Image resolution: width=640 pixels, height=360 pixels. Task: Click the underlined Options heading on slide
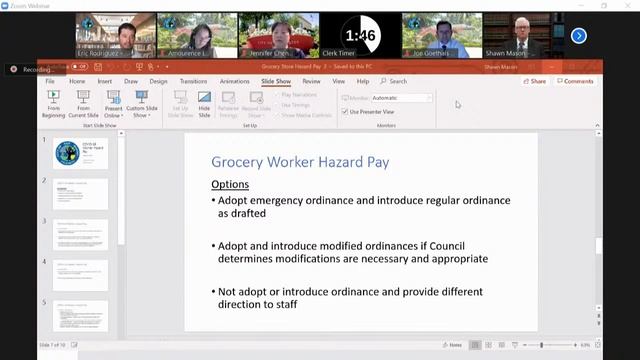pyautogui.click(x=230, y=184)
